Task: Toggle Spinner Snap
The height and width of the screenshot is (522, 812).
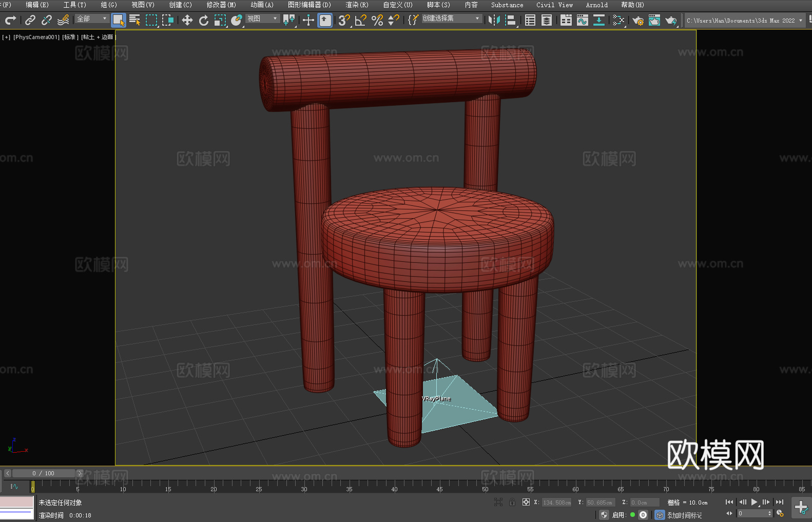Action: pyautogui.click(x=394, y=21)
